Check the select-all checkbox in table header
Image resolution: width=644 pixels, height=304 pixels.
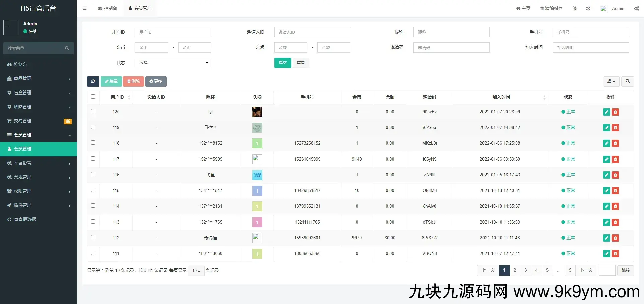[x=93, y=96]
